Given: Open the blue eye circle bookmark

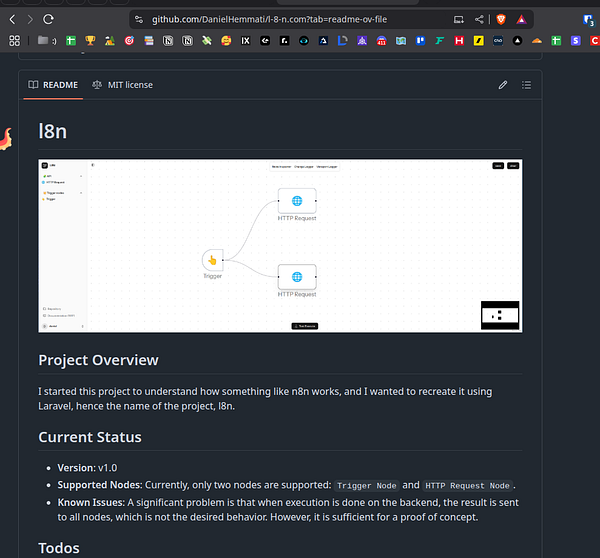Looking at the screenshot, I should tap(304, 41).
